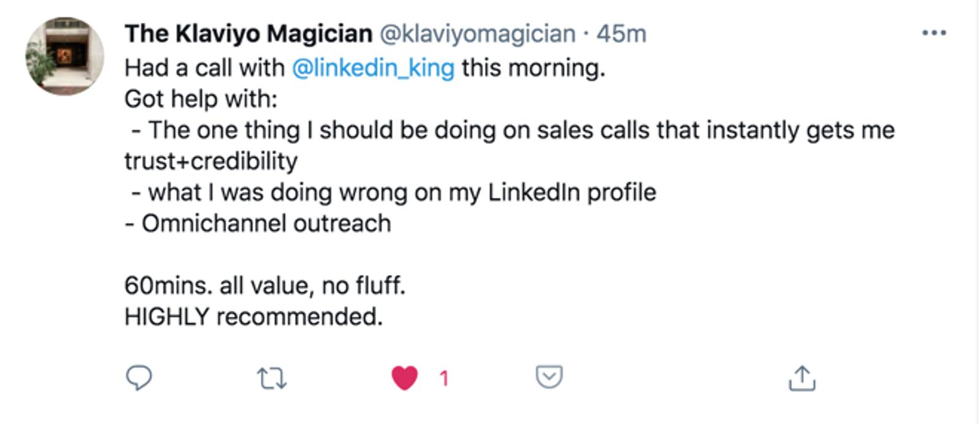Click the "HIGHLY recommended." text
980x424 pixels.
pos(253,317)
